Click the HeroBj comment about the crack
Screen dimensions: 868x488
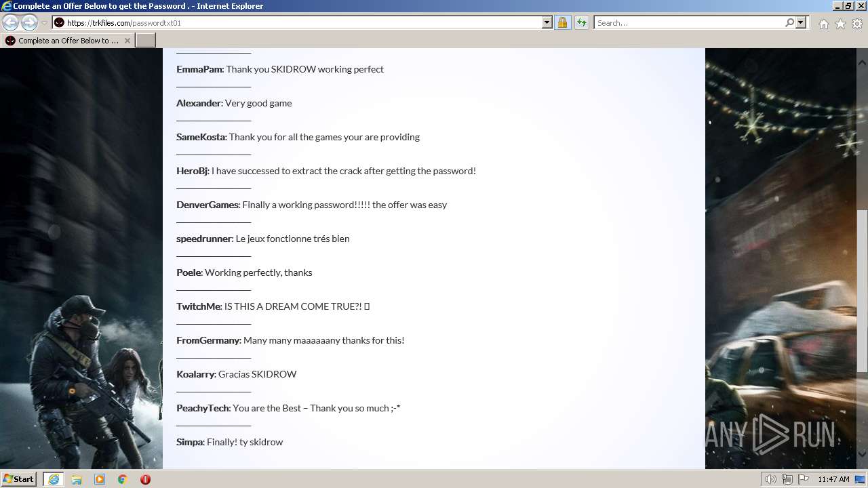(326, 171)
